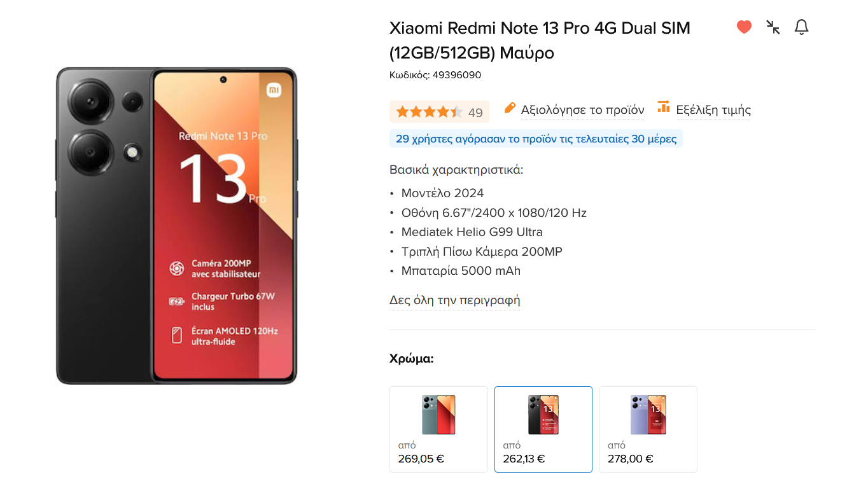Click the '29 χρήστες αγόρασαν' purchase badge
The image size is (868, 486).
tap(536, 139)
